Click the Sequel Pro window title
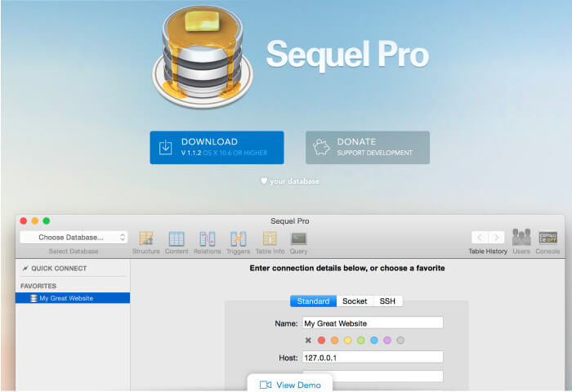The width and height of the screenshot is (572, 392). [289, 221]
